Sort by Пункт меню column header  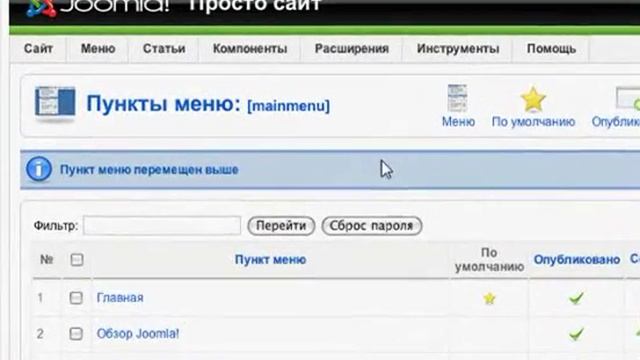[x=270, y=260]
